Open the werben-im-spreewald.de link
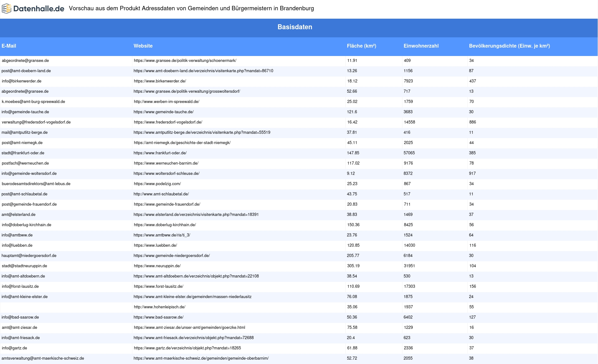598x364 pixels. [x=167, y=102]
